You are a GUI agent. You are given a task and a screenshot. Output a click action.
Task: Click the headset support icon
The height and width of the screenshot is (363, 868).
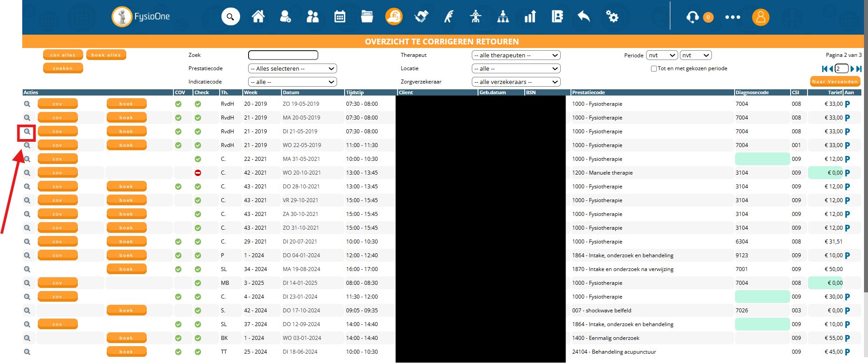click(x=692, y=17)
